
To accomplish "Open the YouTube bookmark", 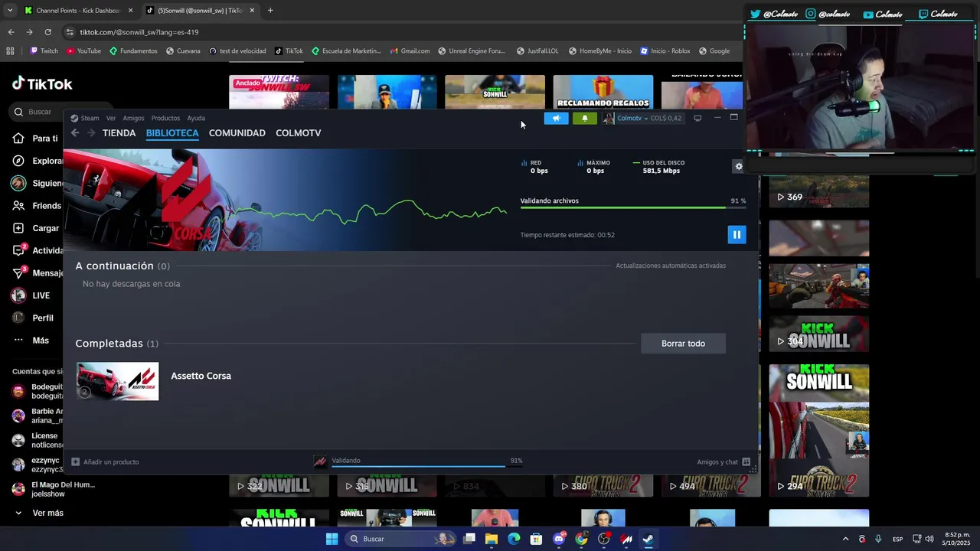I will [x=83, y=51].
